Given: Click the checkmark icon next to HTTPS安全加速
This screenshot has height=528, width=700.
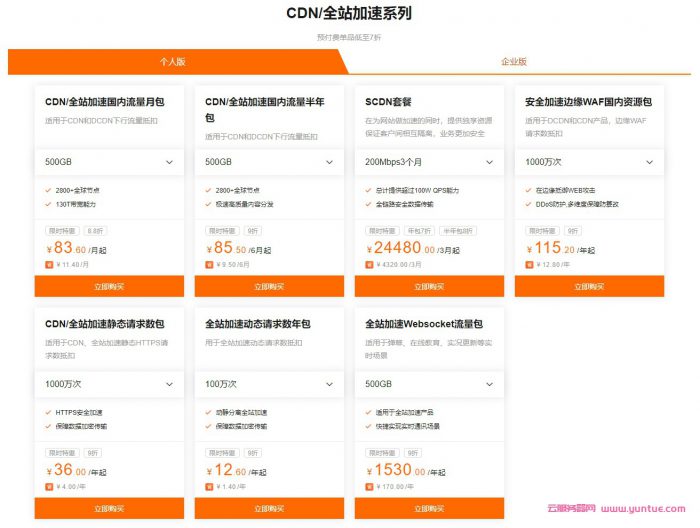Looking at the screenshot, I should (x=50, y=412).
